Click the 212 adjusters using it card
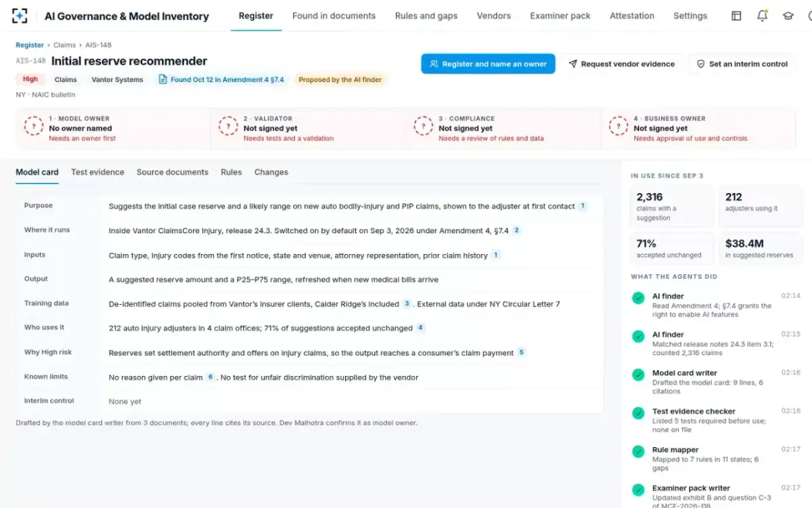Image resolution: width=812 pixels, height=508 pixels. [761, 206]
